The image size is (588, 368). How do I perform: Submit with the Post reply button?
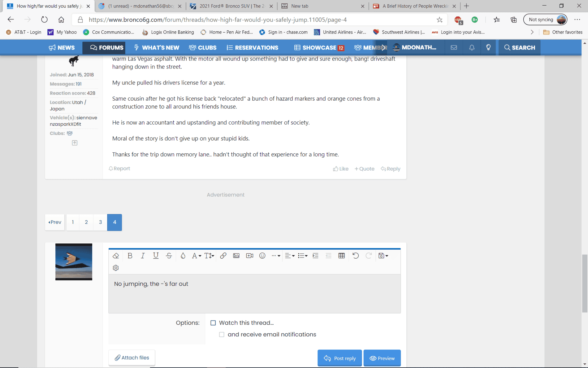(339, 358)
